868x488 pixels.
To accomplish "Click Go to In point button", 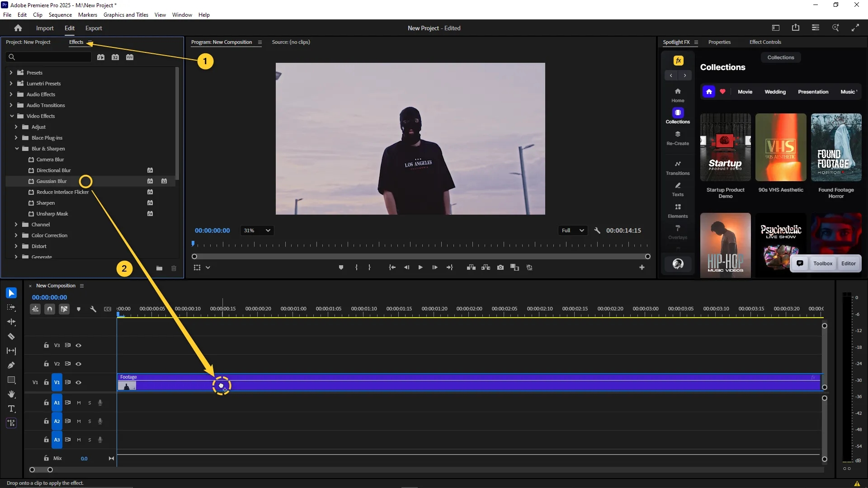I will point(392,267).
